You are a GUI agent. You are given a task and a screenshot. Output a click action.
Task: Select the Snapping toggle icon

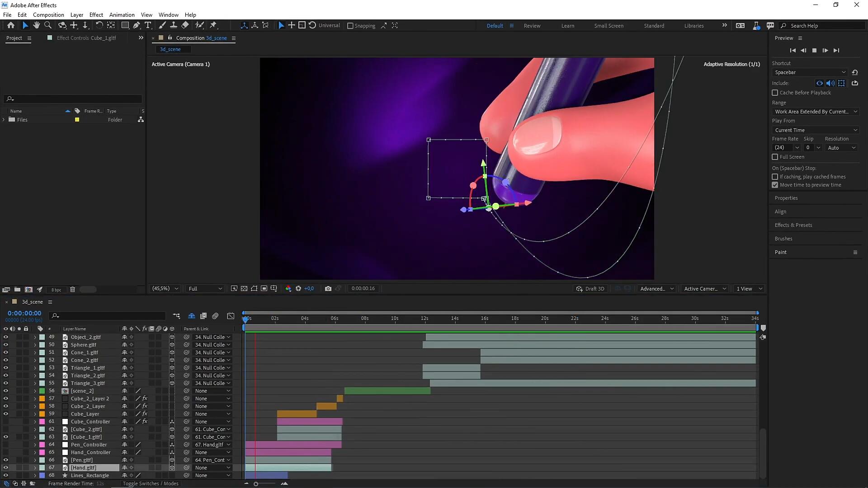point(350,25)
